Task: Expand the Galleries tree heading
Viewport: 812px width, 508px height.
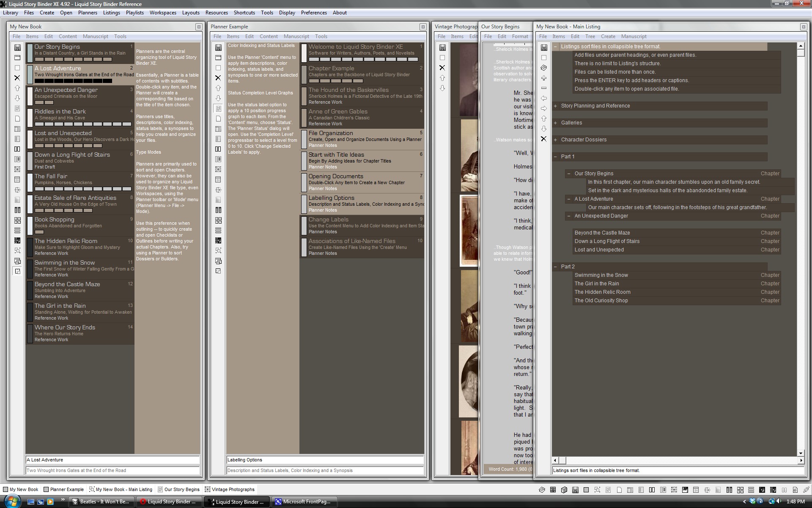Action: (x=555, y=123)
